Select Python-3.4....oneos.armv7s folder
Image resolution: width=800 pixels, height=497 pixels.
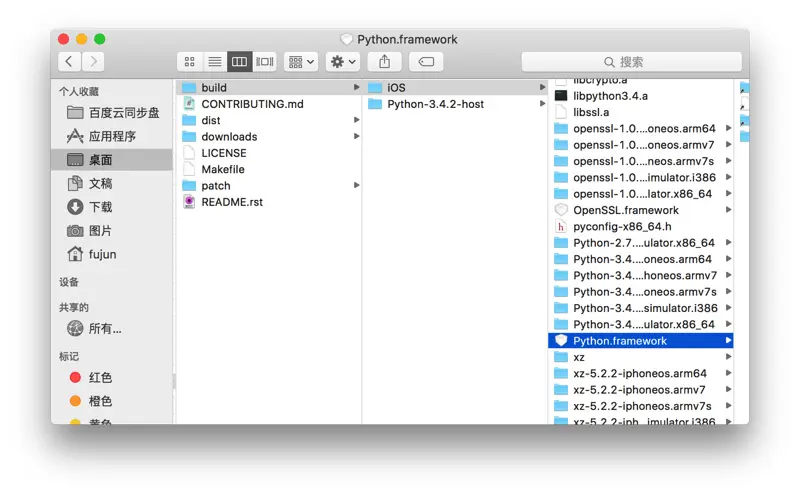[641, 292]
